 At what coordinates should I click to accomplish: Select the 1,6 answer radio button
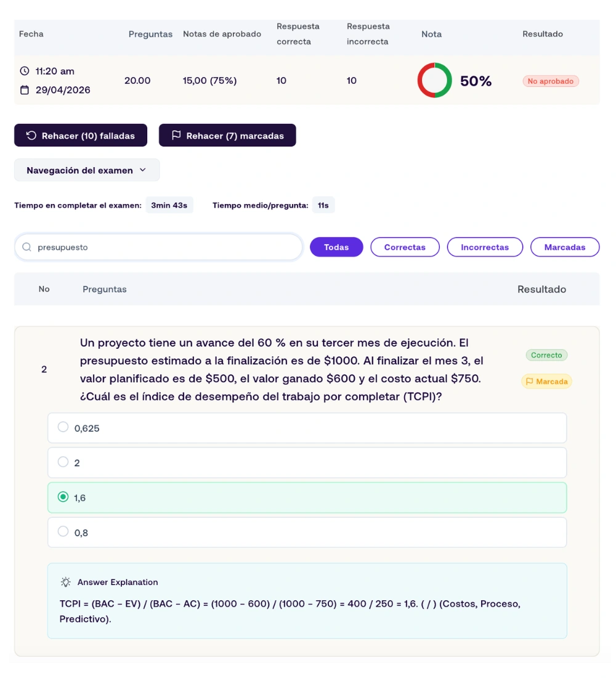click(63, 497)
